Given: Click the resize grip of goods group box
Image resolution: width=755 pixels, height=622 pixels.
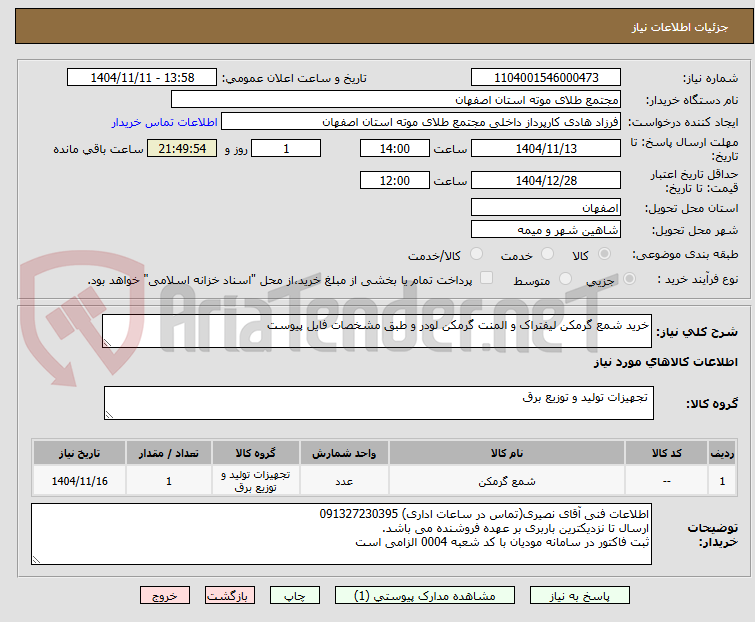Looking at the screenshot, I should tap(109, 415).
